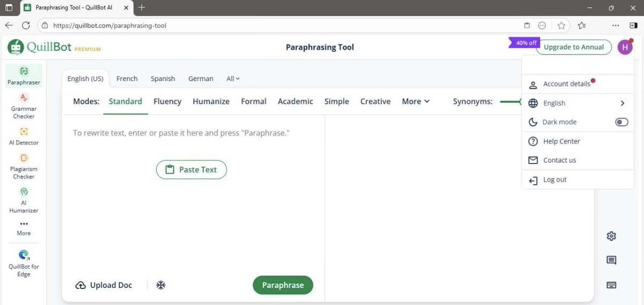The height and width of the screenshot is (305, 644).
Task: Select English (US) language tab
Action: point(85,78)
